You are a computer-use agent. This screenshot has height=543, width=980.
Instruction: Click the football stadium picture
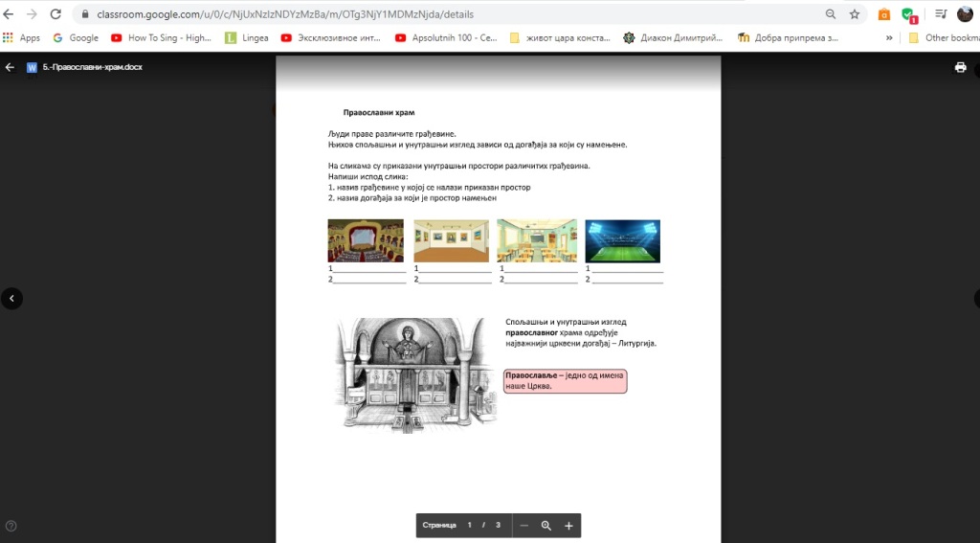pos(622,240)
